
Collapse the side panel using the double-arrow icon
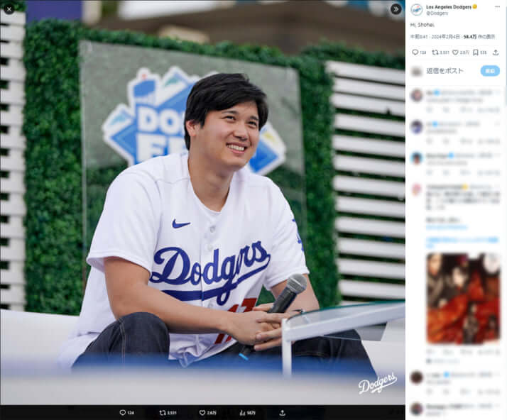396,9
